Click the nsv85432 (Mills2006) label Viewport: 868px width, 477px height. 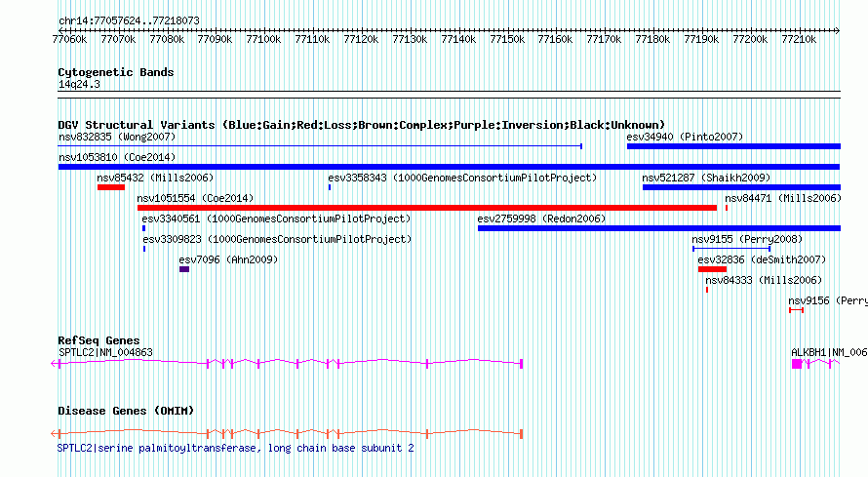(x=155, y=178)
